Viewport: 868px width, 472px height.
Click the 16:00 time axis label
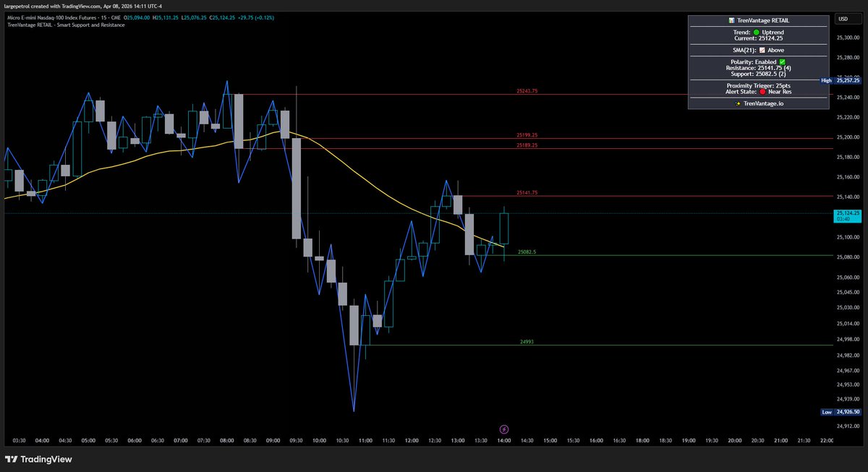(x=597, y=439)
